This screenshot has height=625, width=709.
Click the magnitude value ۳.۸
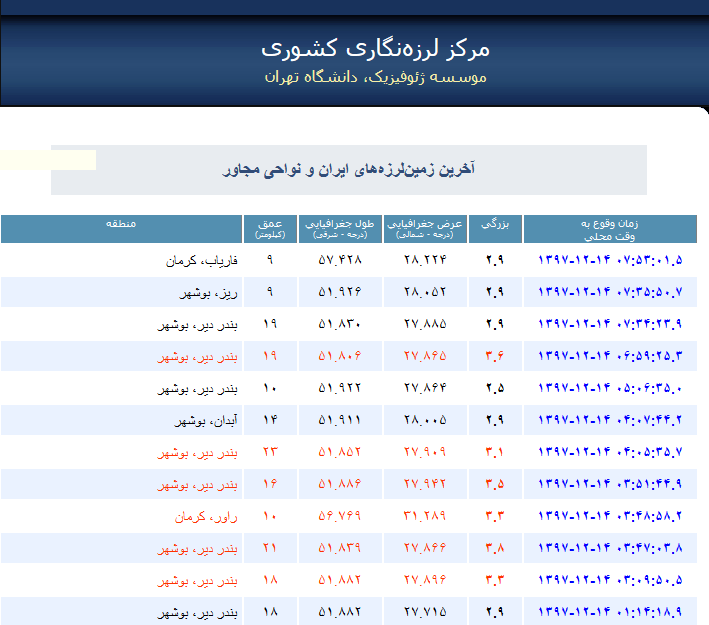(x=495, y=548)
